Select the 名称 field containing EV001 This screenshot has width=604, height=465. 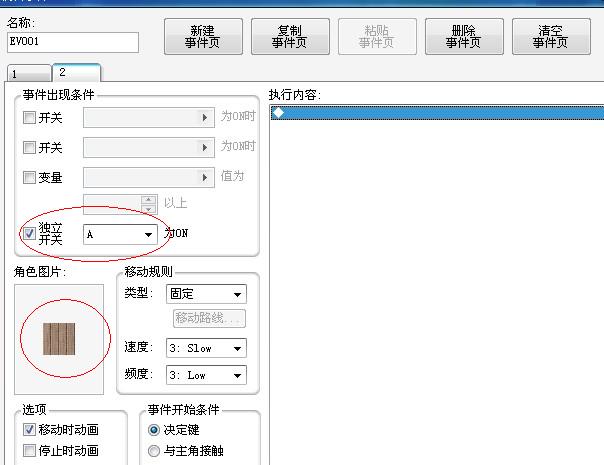coord(73,42)
